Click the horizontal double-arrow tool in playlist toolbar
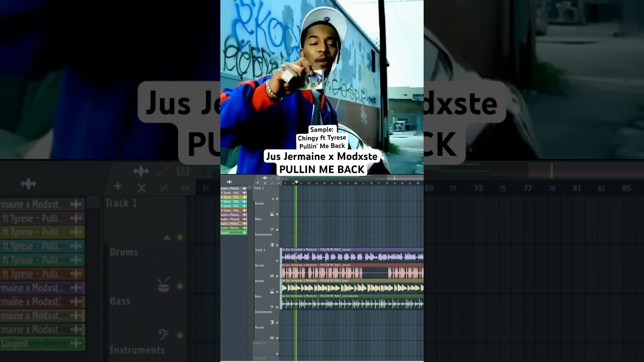The width and height of the screenshot is (644, 362). click(x=279, y=183)
